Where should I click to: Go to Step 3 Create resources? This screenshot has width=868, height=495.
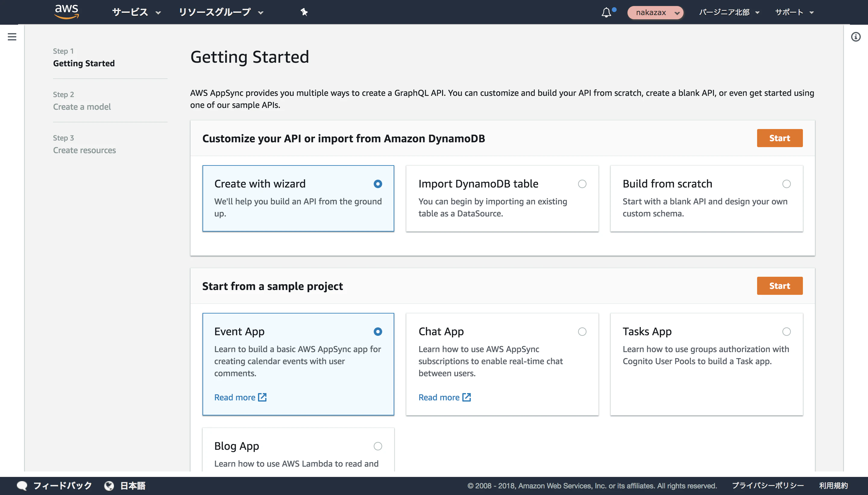coord(84,144)
